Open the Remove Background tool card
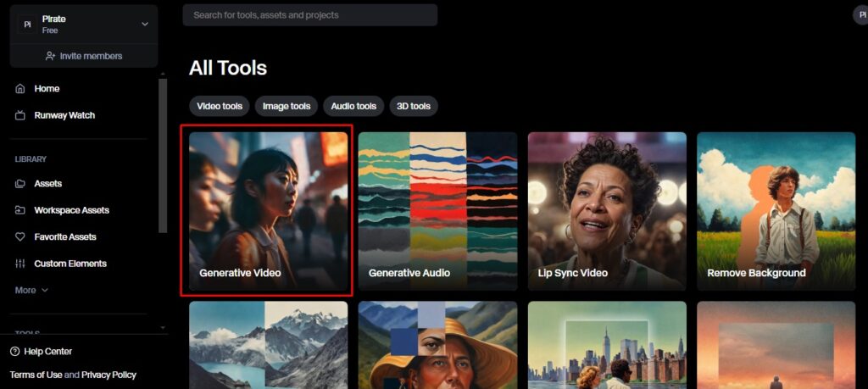Viewport: 868px width, 389px height. pos(776,211)
